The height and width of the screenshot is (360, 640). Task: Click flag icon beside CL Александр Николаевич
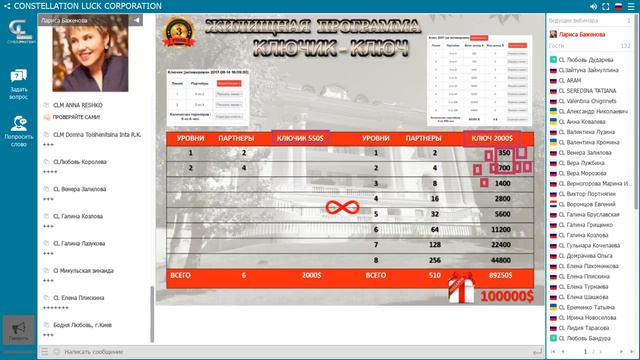click(553, 111)
